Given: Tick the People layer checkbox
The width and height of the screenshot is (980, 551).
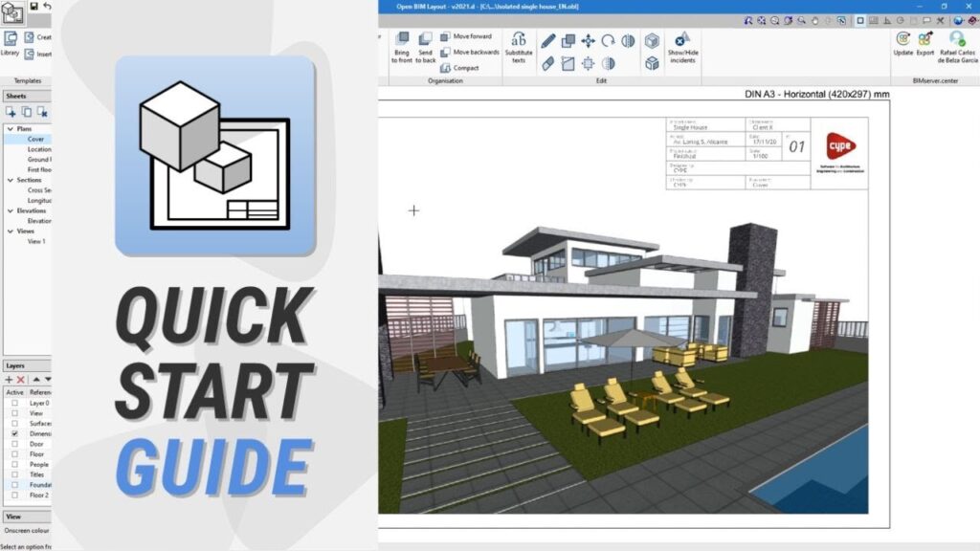Looking at the screenshot, I should (x=13, y=464).
